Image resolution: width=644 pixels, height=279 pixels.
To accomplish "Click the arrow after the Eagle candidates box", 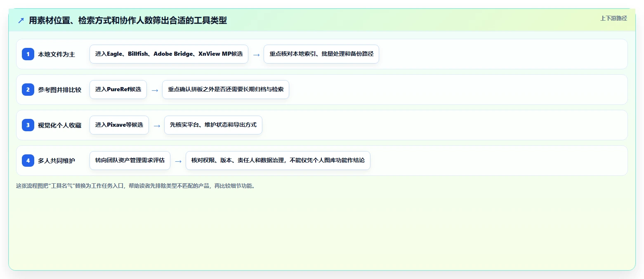I will tap(256, 54).
